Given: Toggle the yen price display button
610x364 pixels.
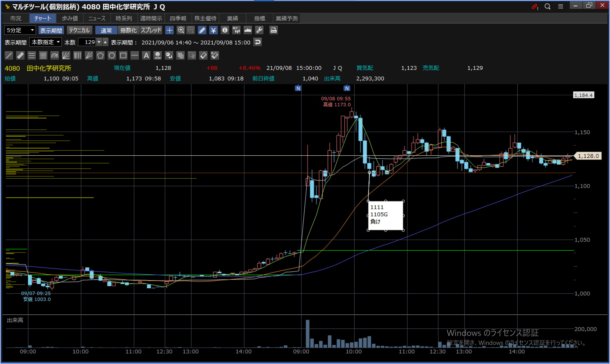Looking at the screenshot, I should pos(213,30).
